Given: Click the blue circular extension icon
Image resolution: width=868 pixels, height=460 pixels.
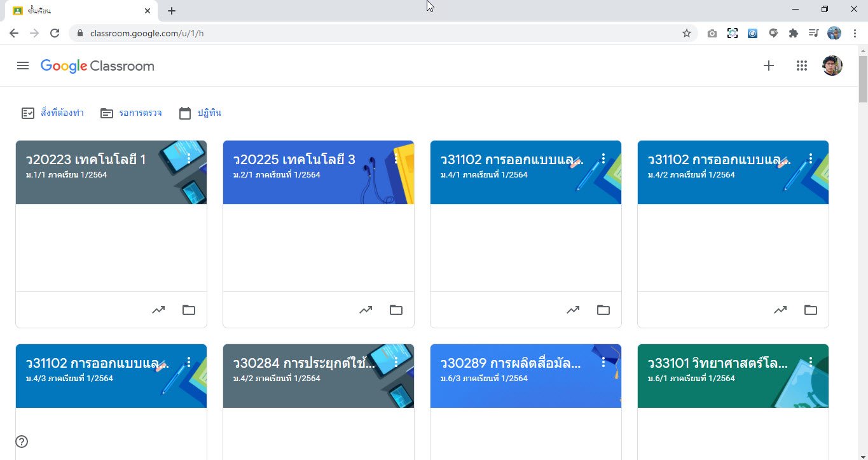Looking at the screenshot, I should click(753, 33).
